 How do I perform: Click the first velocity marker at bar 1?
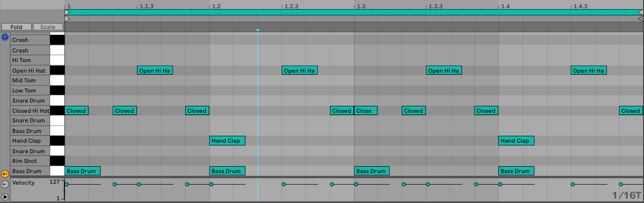coord(67,185)
